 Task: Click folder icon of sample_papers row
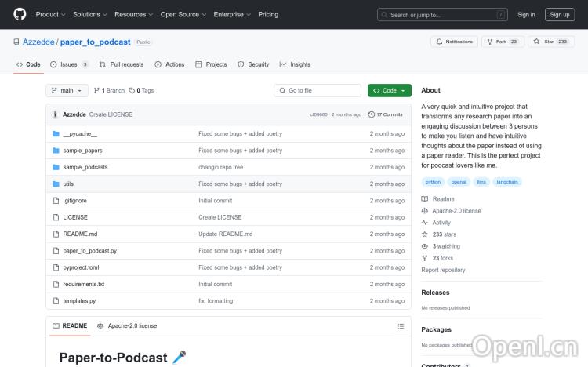(x=56, y=151)
